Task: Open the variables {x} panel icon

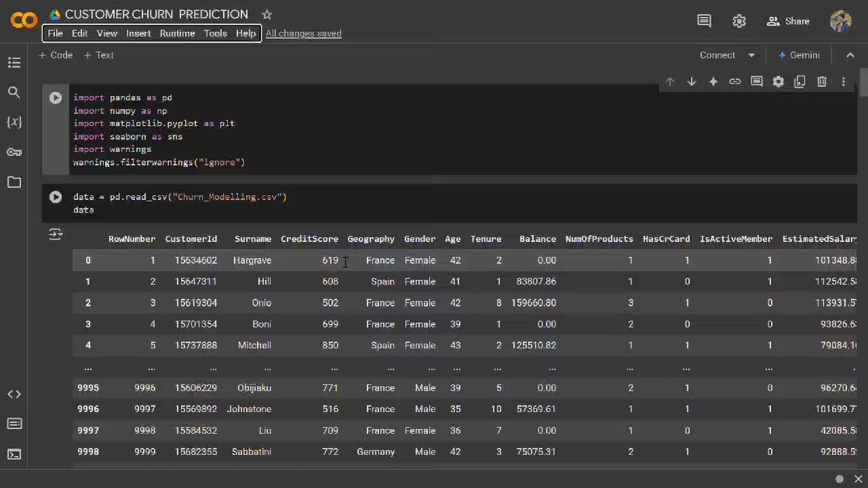Action: 14,122
